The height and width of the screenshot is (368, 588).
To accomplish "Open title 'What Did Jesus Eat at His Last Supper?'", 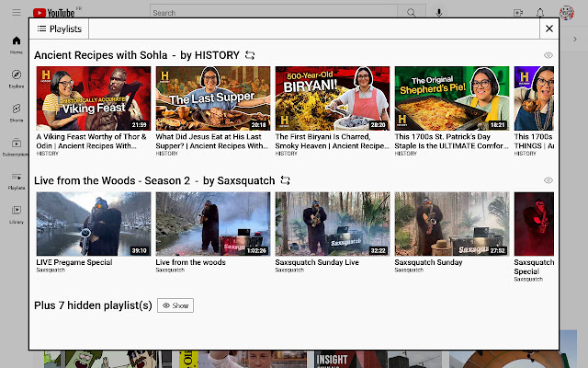I will click(212, 141).
